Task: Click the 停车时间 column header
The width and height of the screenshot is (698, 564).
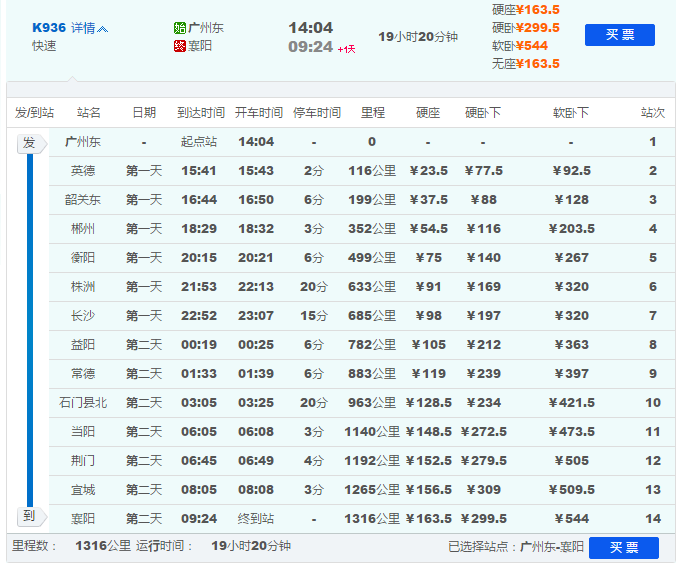Action: point(317,113)
